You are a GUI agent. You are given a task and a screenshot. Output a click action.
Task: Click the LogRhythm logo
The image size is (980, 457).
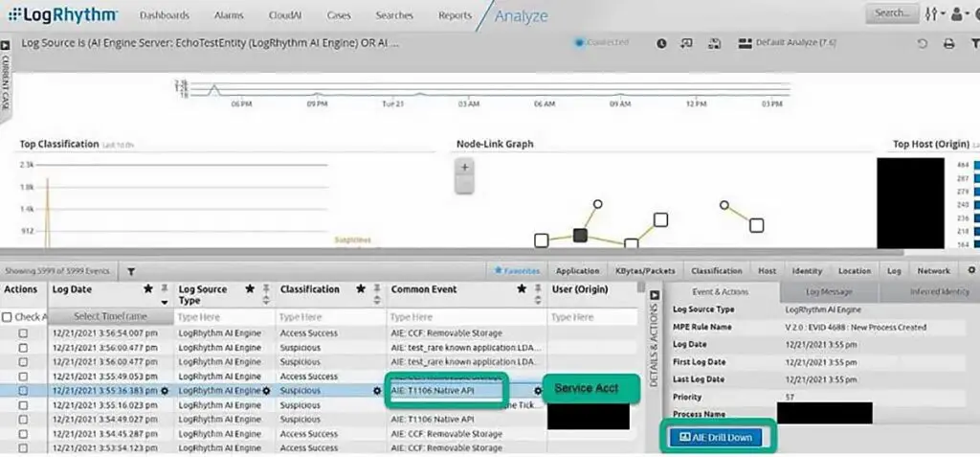(x=62, y=14)
